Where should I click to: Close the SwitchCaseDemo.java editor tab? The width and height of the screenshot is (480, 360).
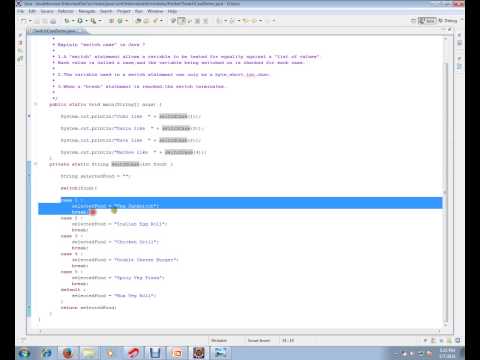click(x=83, y=31)
